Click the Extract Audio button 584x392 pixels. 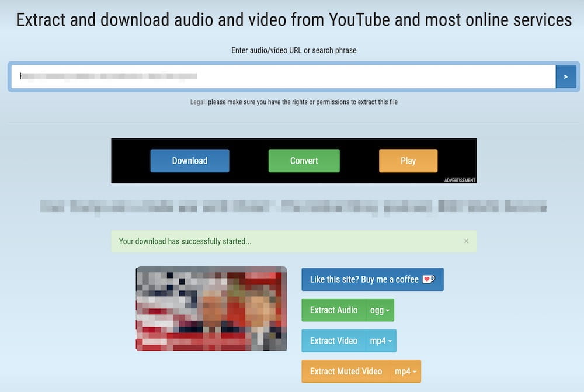(333, 310)
